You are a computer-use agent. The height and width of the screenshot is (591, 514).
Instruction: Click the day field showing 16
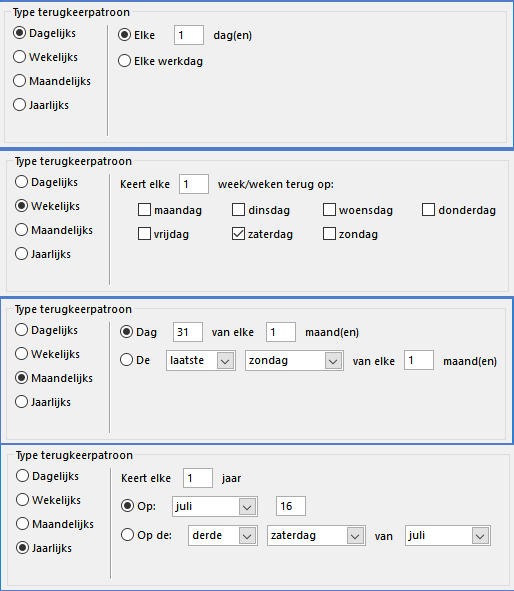tap(291, 506)
